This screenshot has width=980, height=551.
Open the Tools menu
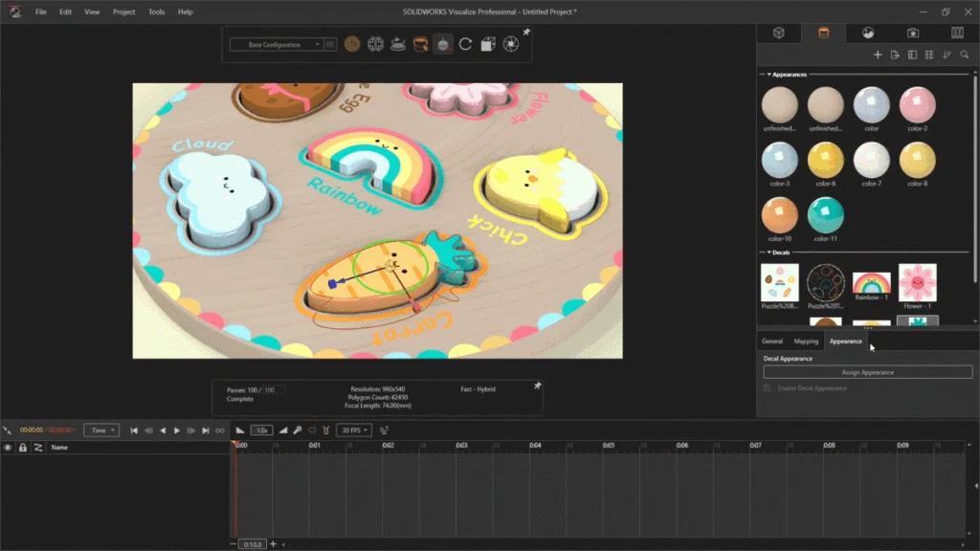pos(156,12)
